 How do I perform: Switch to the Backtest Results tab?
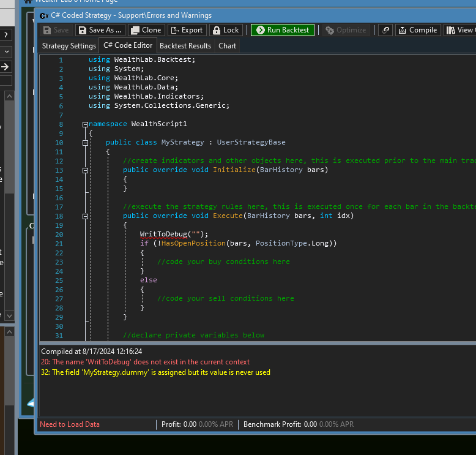click(x=185, y=46)
